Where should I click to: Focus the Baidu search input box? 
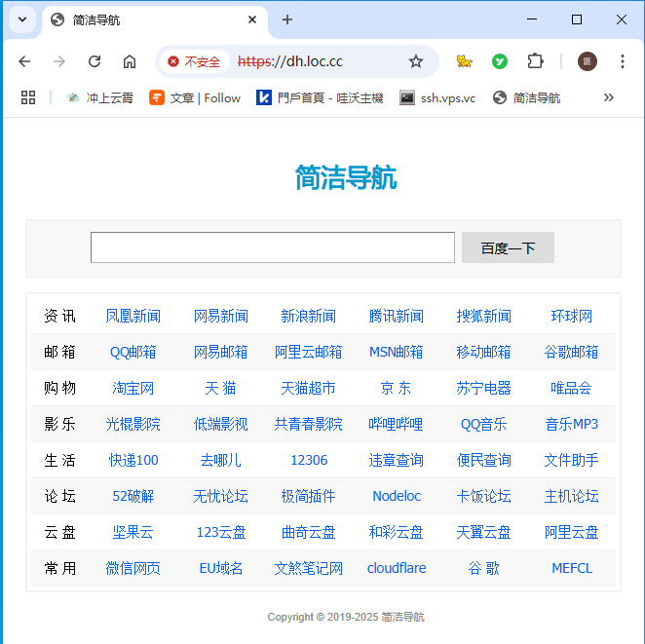coord(273,247)
